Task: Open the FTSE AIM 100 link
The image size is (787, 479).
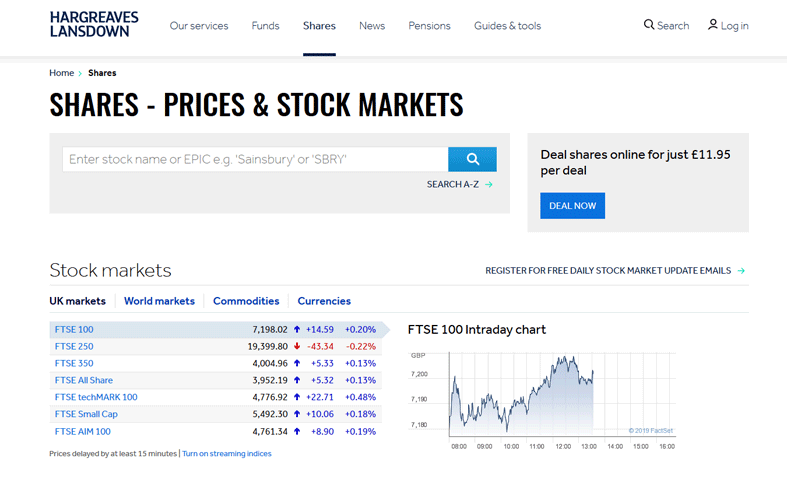Action: pos(83,431)
